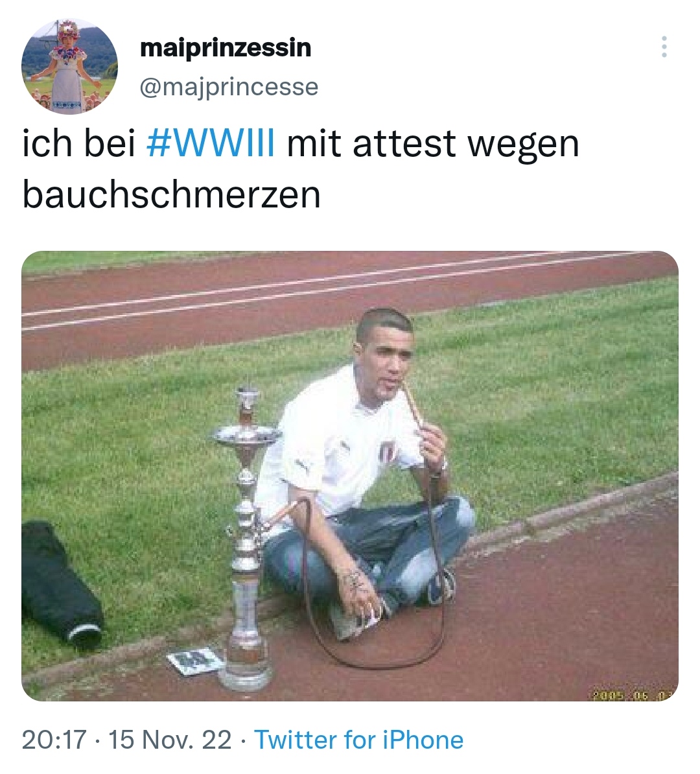Viewport: 700px width, 774px height.
Task: Click the display name maiprinzessin
Action: 226,48
